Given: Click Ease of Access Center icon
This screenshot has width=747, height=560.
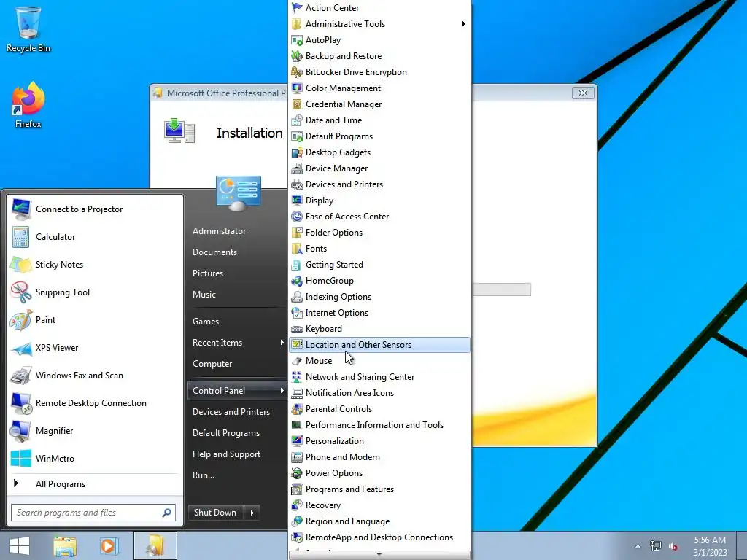Looking at the screenshot, I should point(297,217).
